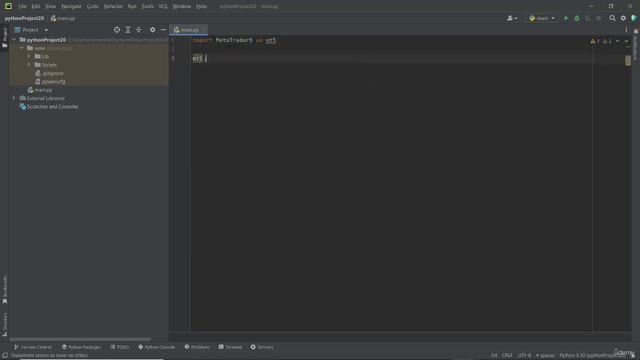This screenshot has height=360, width=640.
Task: Click the CRLF line separator widget
Action: point(507,356)
